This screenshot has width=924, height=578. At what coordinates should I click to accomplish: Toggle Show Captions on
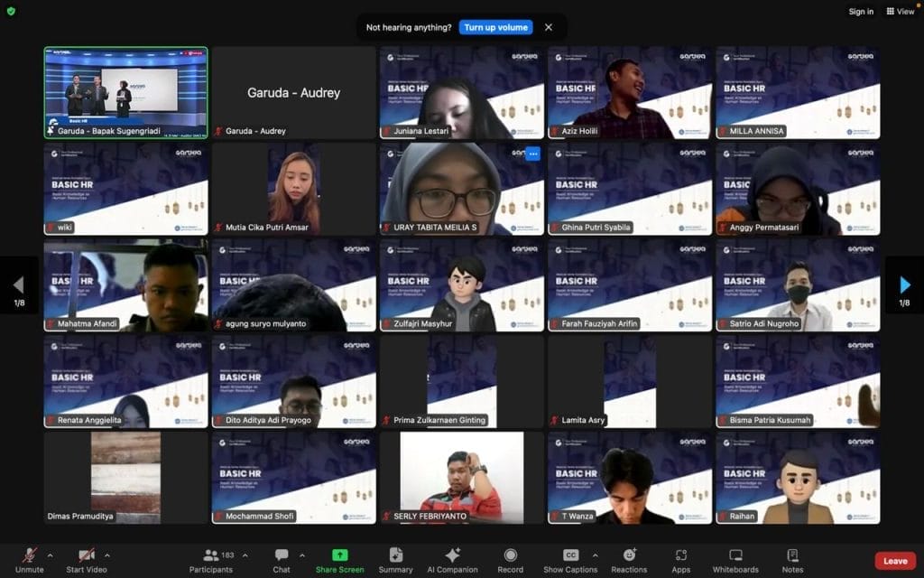[x=570, y=555]
